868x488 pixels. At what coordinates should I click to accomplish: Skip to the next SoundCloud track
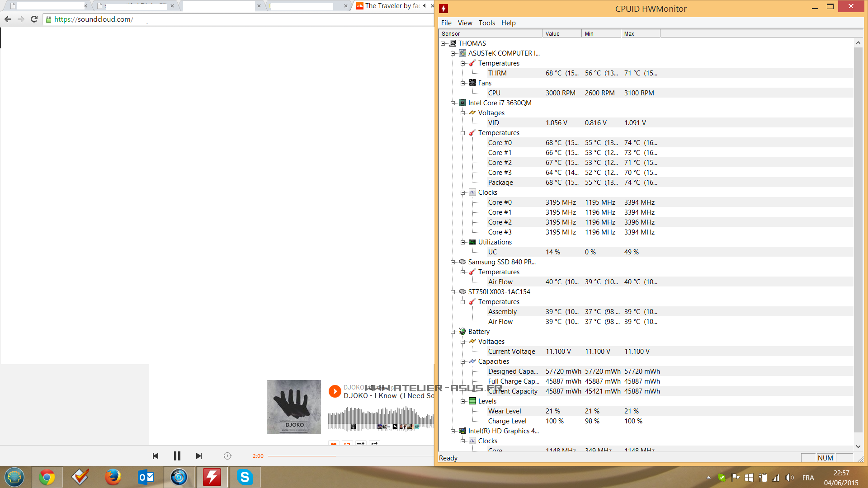(x=199, y=456)
